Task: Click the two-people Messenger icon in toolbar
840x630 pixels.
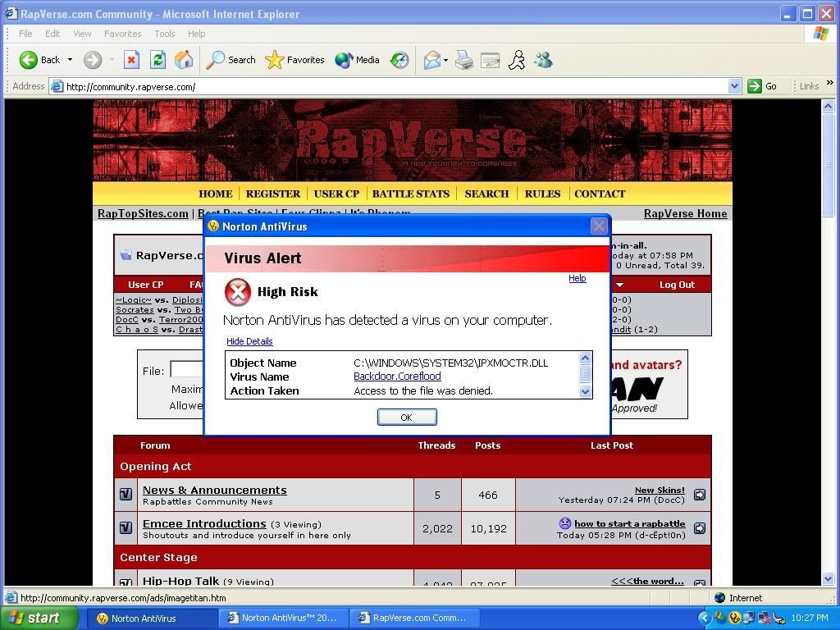Action: 543,60
